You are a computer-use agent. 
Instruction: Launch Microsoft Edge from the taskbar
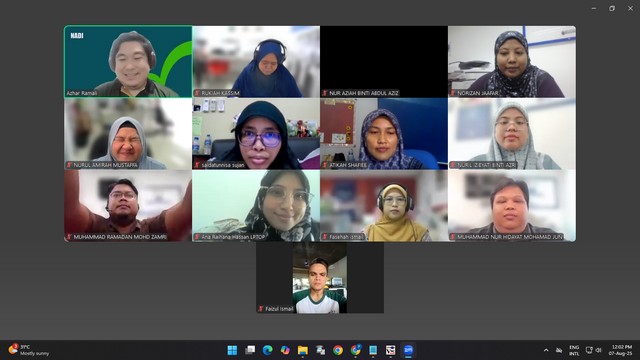pyautogui.click(x=267, y=350)
